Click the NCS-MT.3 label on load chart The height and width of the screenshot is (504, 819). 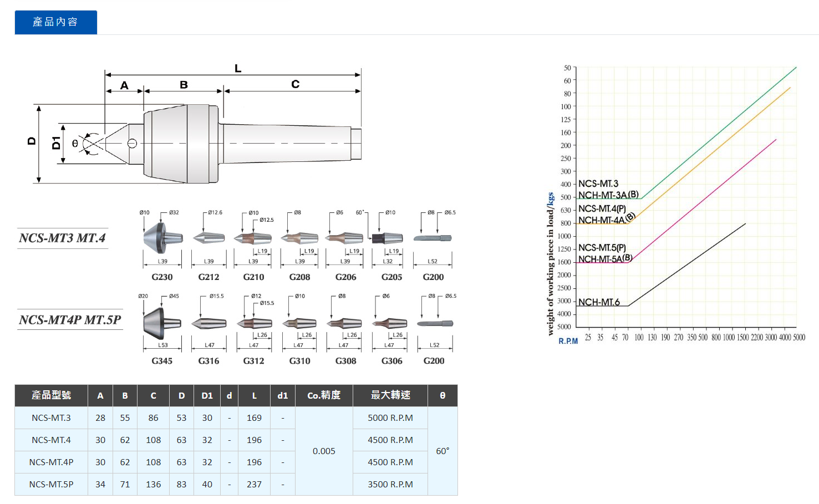click(598, 184)
